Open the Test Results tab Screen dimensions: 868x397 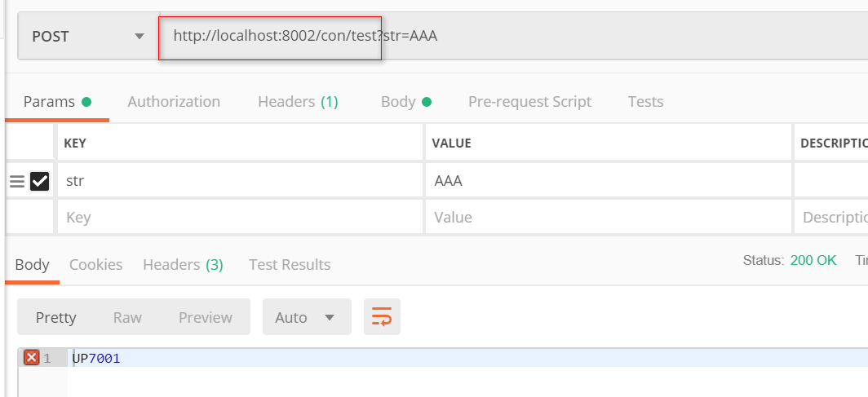point(290,265)
